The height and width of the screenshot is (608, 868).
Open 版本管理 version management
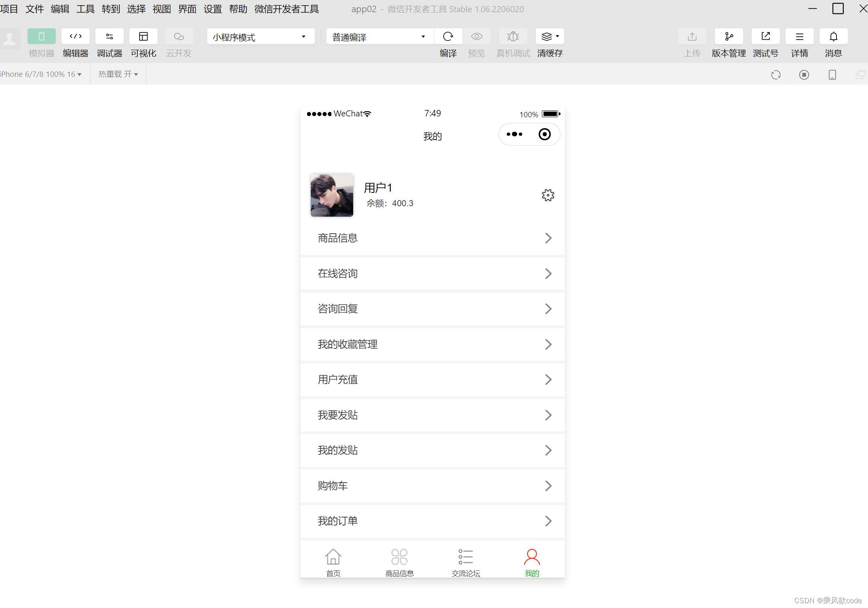729,36
